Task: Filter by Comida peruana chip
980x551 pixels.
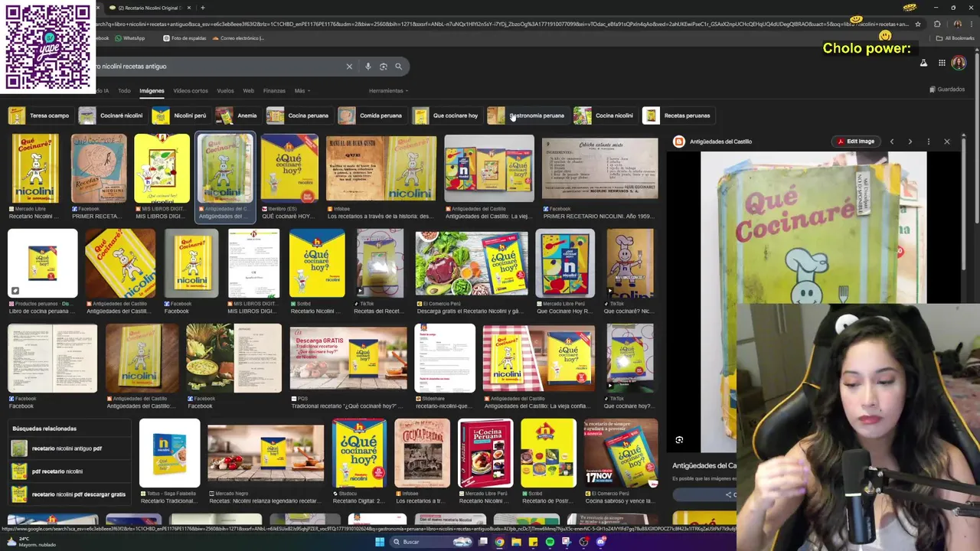Action: (371, 116)
